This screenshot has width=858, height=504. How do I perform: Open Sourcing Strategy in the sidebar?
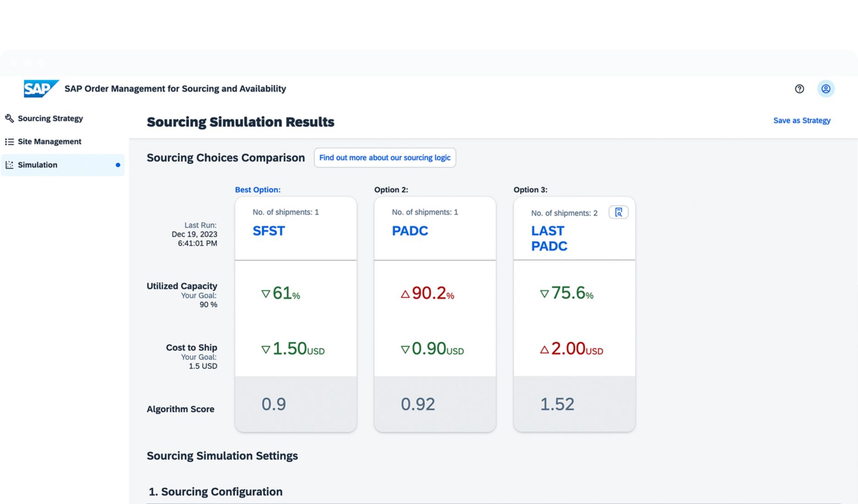click(50, 119)
